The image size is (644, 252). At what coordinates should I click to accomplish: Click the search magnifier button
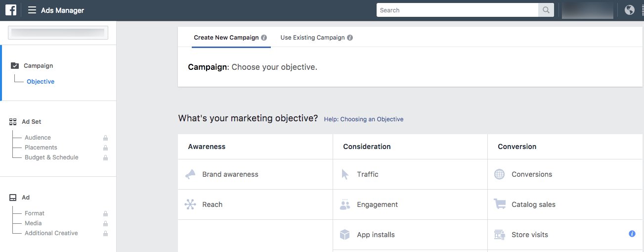(x=546, y=10)
